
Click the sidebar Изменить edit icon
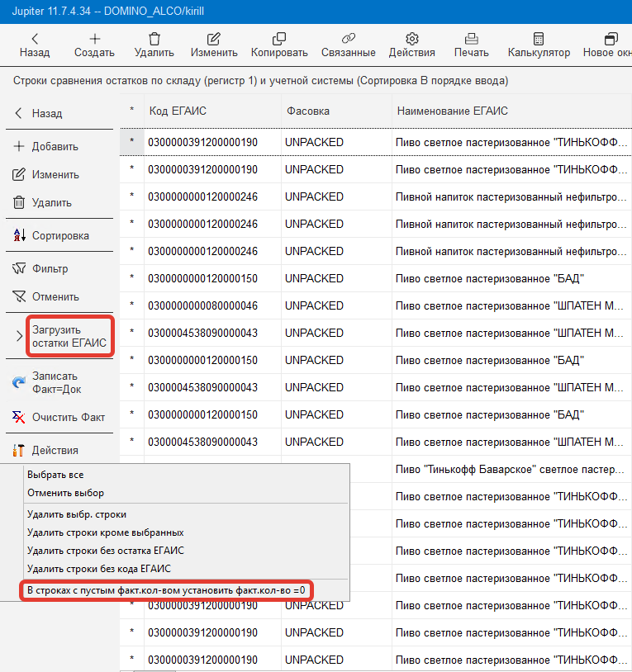pos(18,174)
